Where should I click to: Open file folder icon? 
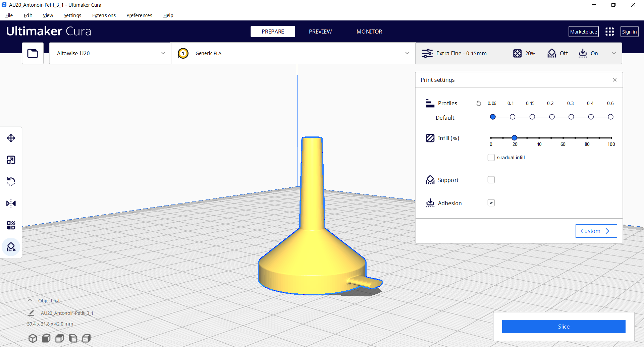(33, 53)
